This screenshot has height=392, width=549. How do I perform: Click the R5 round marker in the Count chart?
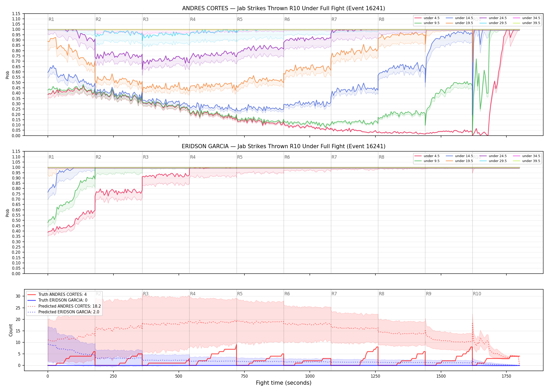tap(240, 294)
